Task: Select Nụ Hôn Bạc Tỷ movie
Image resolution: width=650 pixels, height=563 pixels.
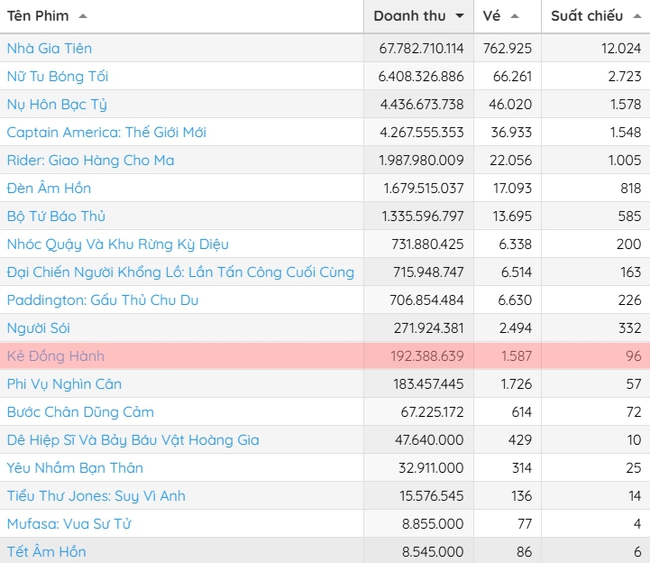Action: coord(57,104)
